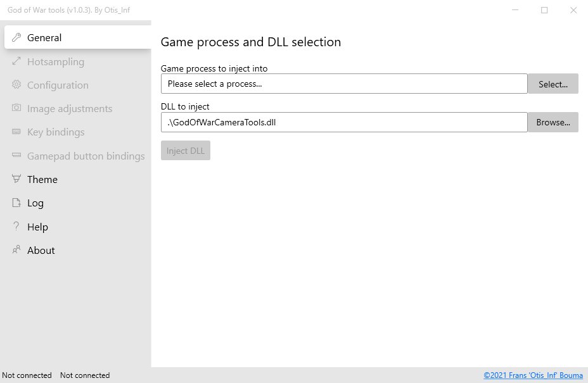Click the document icon beside Log
588x383 pixels.
16,203
